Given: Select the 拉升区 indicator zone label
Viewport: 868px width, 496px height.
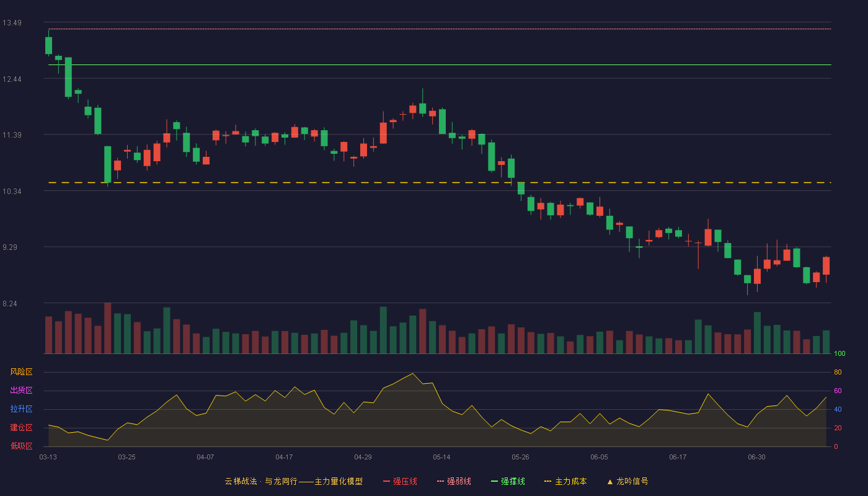Looking at the screenshot, I should tap(21, 409).
